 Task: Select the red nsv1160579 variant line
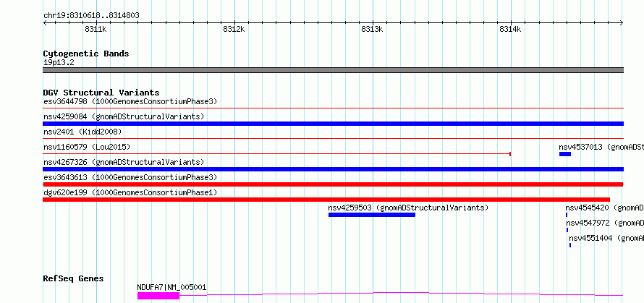(x=277, y=154)
